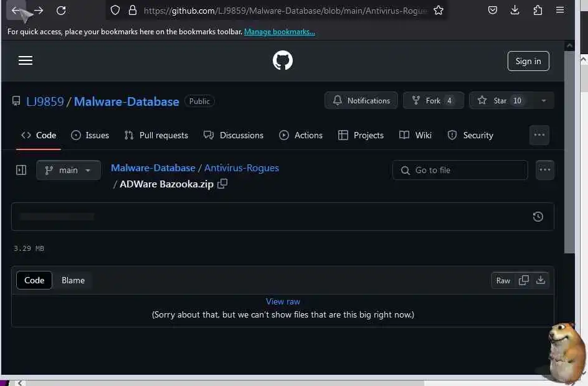This screenshot has width=588, height=386.
Task: Click the 3.29 MB file size text
Action: coord(29,248)
